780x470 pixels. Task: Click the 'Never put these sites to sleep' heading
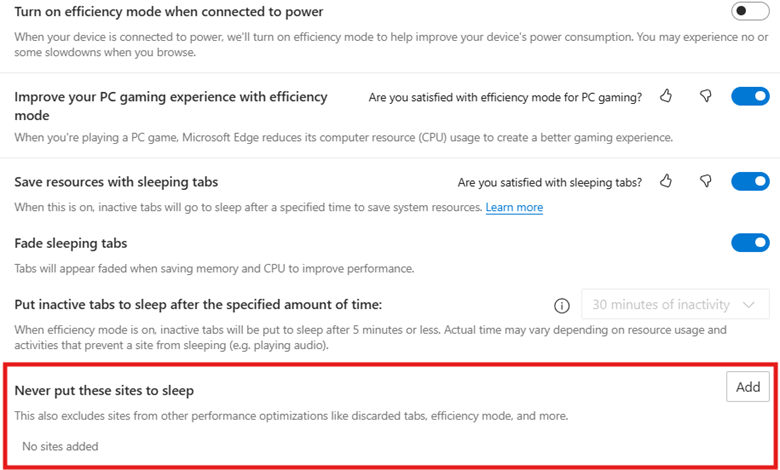pos(104,390)
